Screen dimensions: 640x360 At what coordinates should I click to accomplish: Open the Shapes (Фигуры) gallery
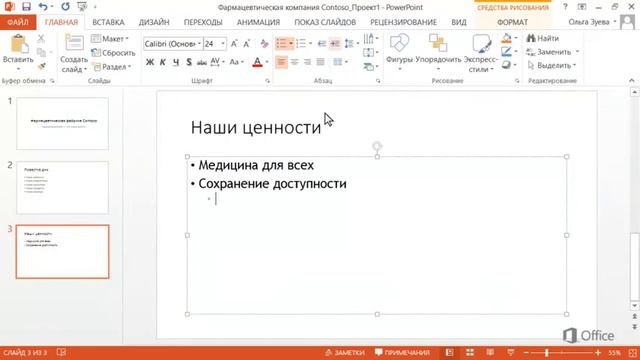[x=399, y=53]
